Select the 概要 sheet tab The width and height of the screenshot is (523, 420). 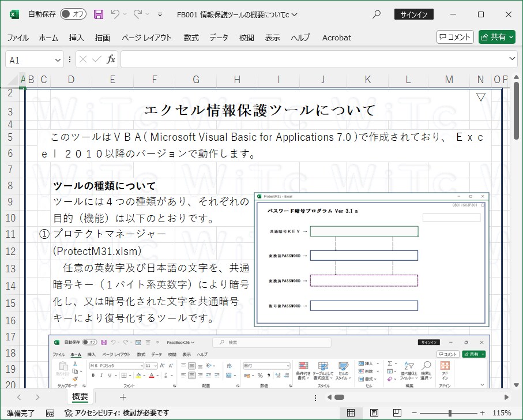(80, 397)
